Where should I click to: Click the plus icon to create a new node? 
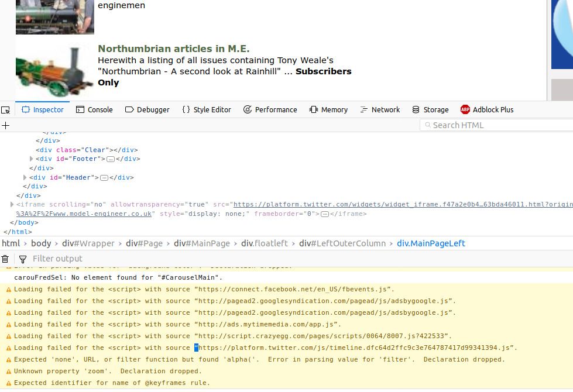(x=5, y=126)
